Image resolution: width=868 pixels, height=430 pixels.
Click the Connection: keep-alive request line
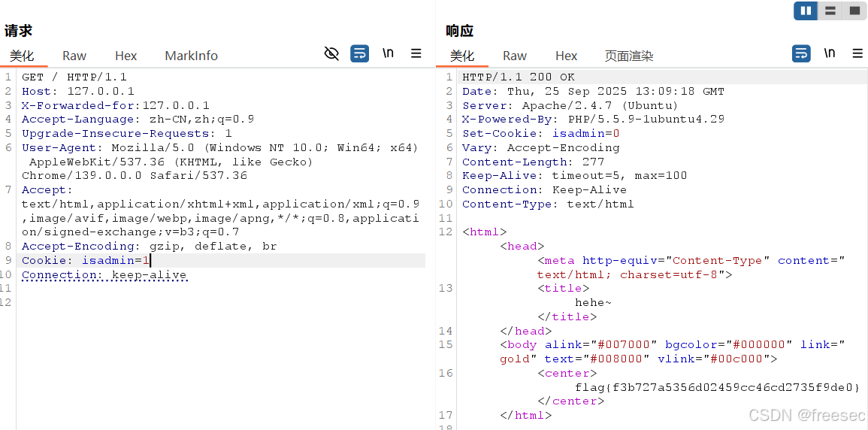[104, 275]
